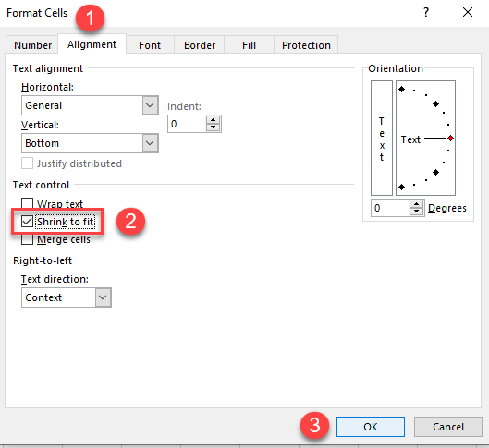Dismiss the dialog with the Cancel button

coord(448,427)
